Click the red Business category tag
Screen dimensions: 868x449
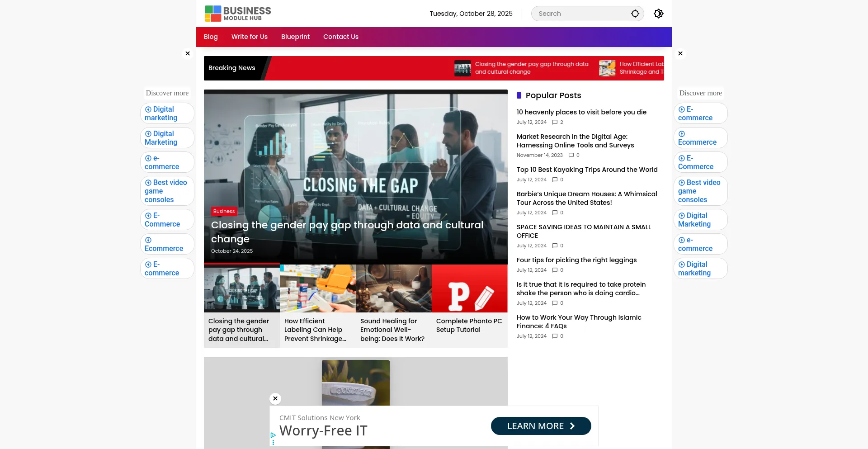(x=224, y=211)
